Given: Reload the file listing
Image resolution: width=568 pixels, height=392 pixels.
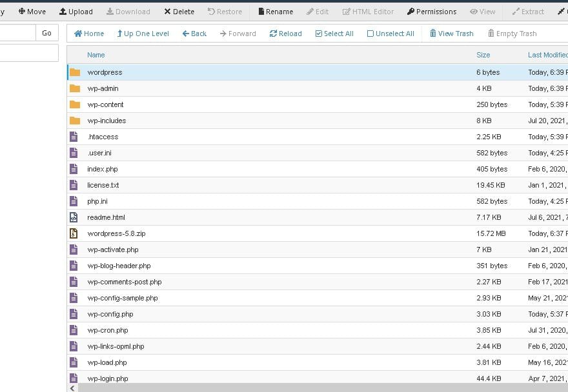Looking at the screenshot, I should tap(285, 34).
